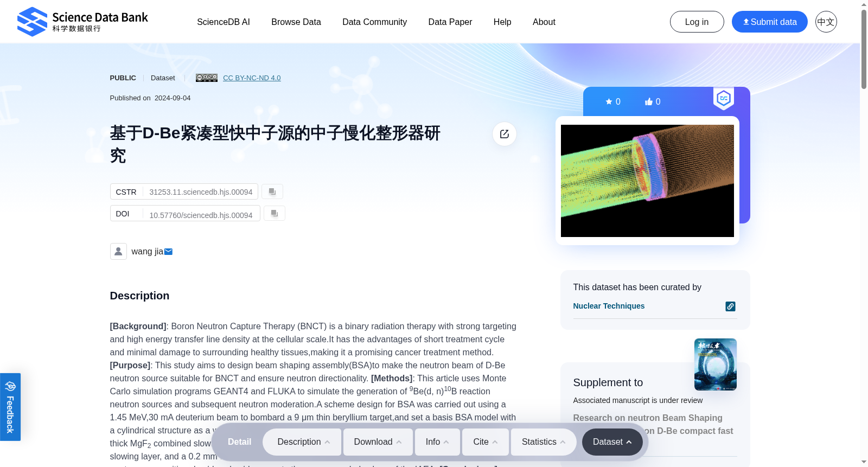
Task: Open the Data Community menu
Action: [375, 22]
